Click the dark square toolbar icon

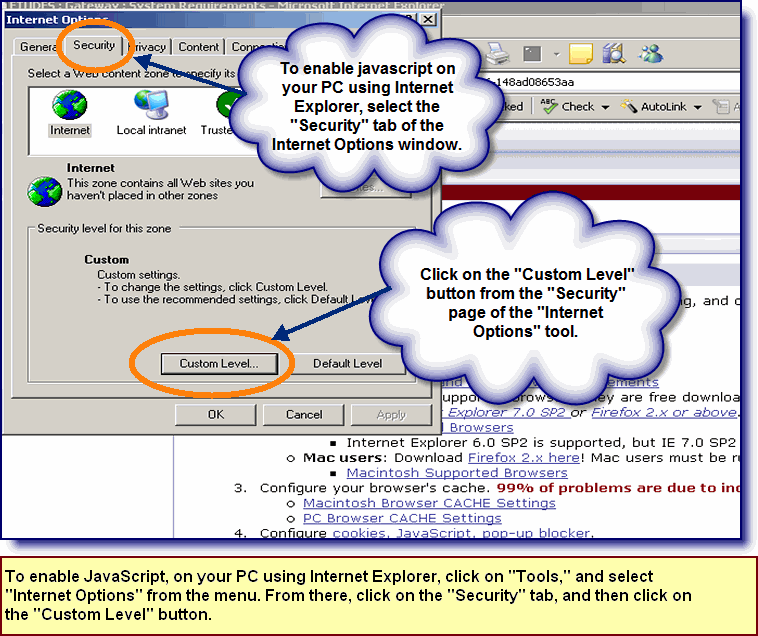coord(532,54)
